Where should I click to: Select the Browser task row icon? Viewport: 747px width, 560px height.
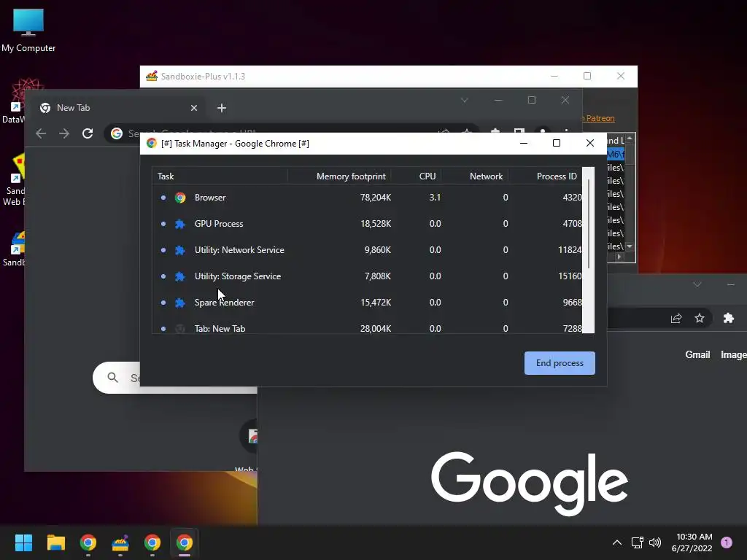[180, 198]
